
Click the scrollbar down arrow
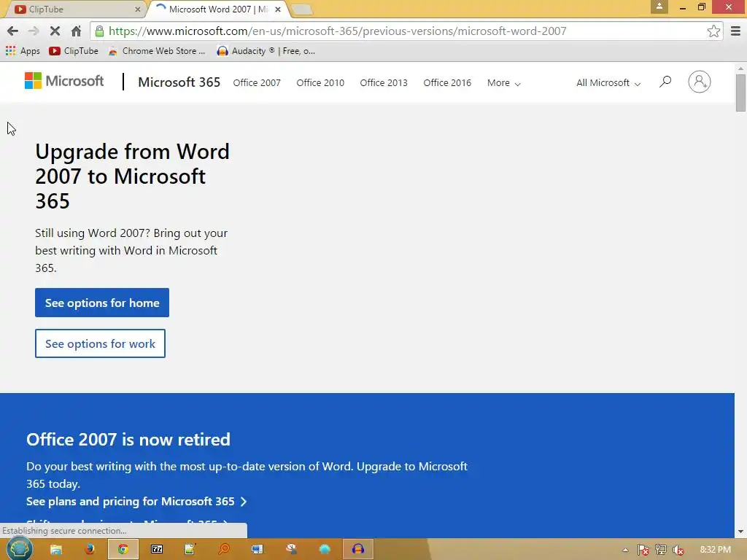pyautogui.click(x=740, y=532)
